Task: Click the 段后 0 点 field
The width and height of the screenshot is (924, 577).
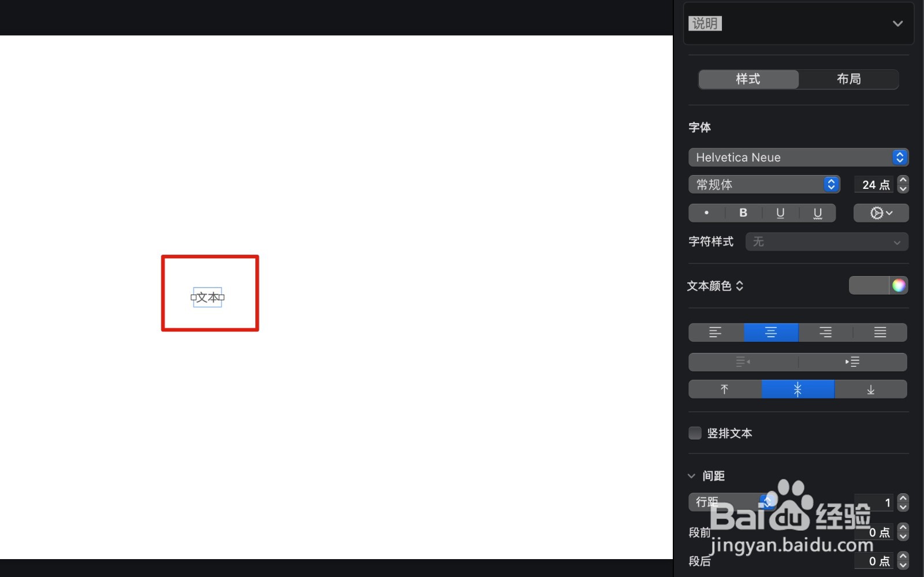Action: [874, 561]
